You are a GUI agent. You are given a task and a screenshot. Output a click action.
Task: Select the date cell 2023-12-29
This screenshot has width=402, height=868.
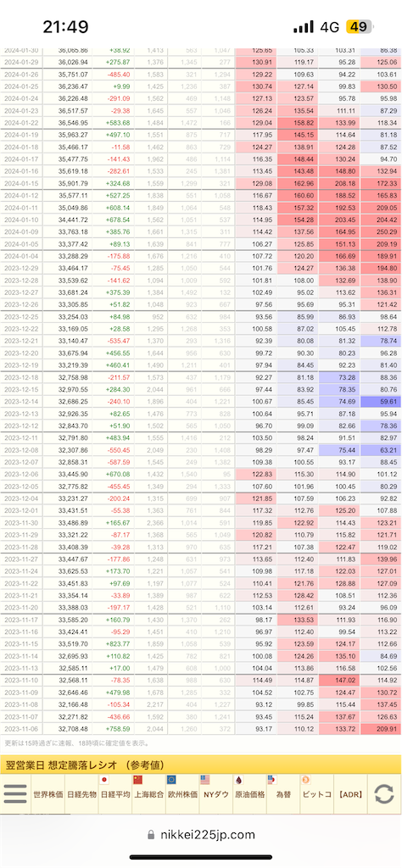[20, 268]
